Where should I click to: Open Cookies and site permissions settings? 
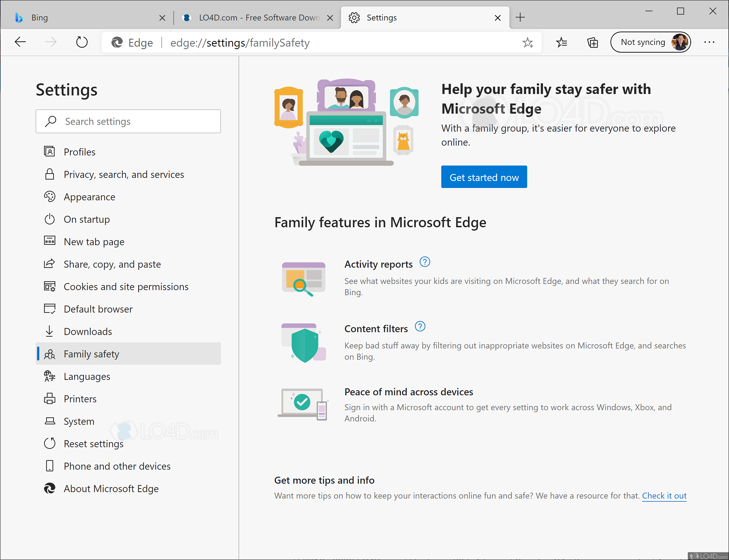point(126,286)
